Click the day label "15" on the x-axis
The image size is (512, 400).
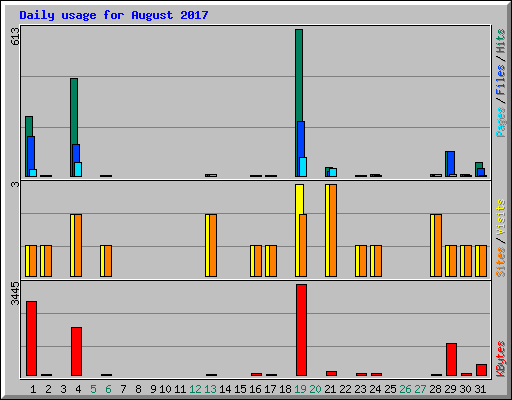(x=240, y=389)
